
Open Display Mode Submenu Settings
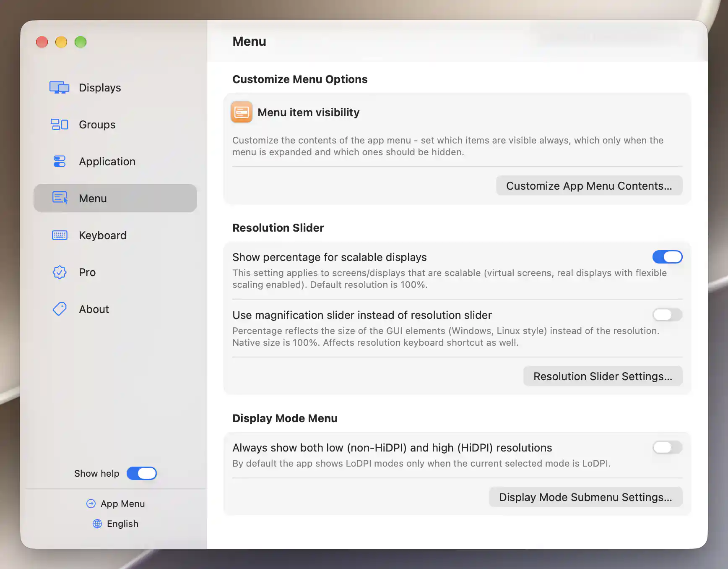point(585,497)
